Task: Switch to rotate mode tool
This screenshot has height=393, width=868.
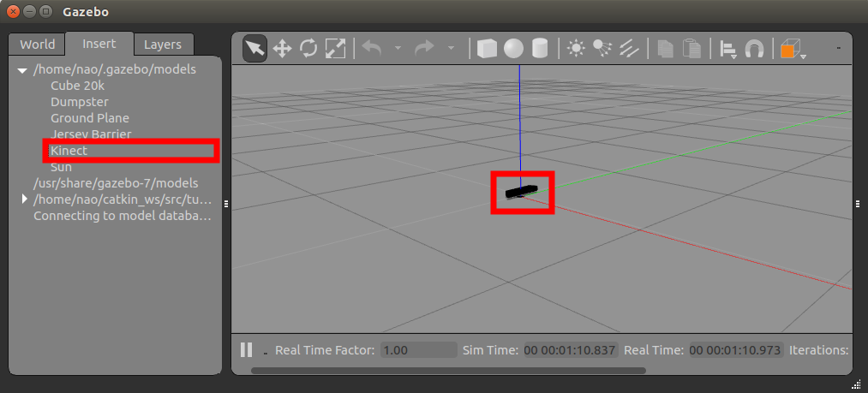Action: (308, 49)
